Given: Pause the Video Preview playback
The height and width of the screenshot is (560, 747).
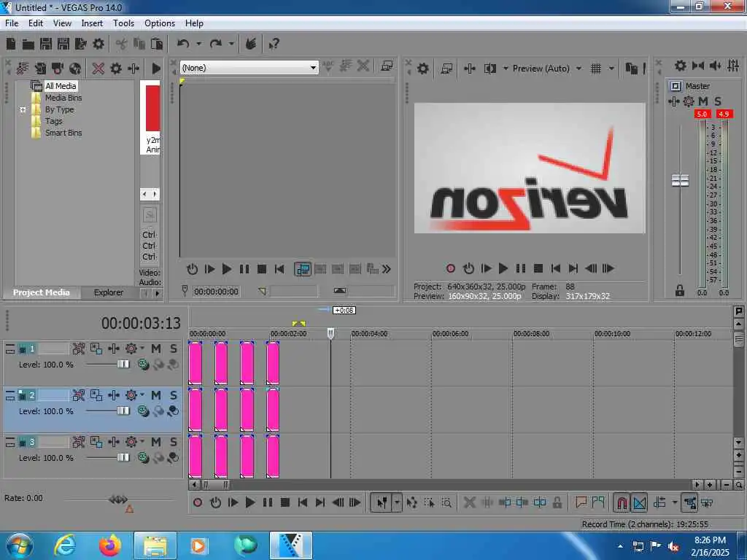Looking at the screenshot, I should click(521, 268).
